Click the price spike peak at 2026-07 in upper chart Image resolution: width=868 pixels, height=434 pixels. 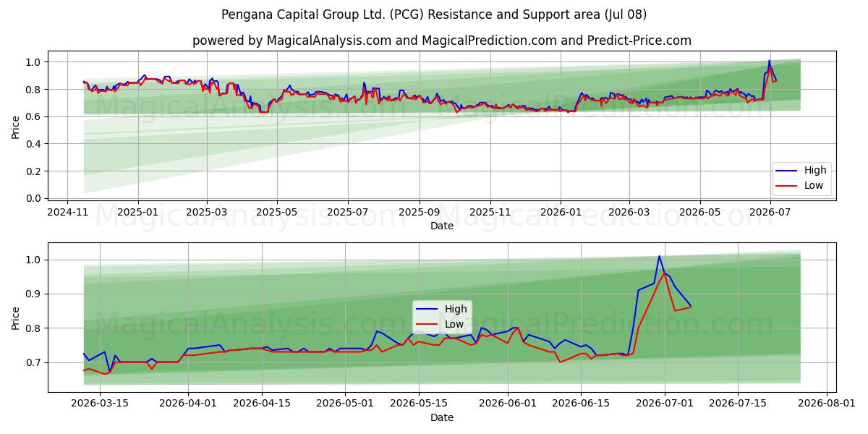tap(769, 61)
